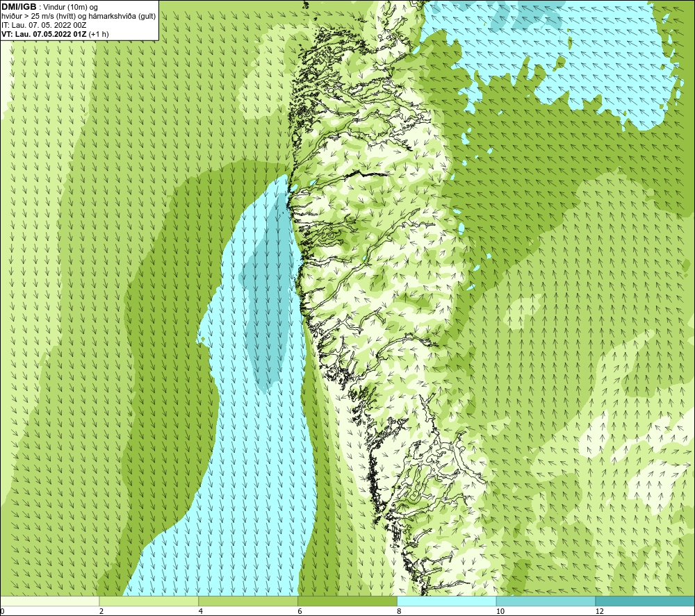The image size is (695, 616).
Task: Click the "IT: Lau. 07. 05. 2022 00Z" line
Action: tap(44, 25)
